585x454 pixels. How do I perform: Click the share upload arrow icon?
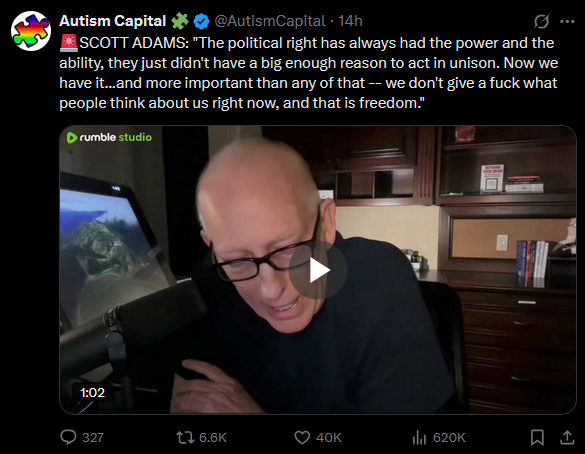click(567, 437)
